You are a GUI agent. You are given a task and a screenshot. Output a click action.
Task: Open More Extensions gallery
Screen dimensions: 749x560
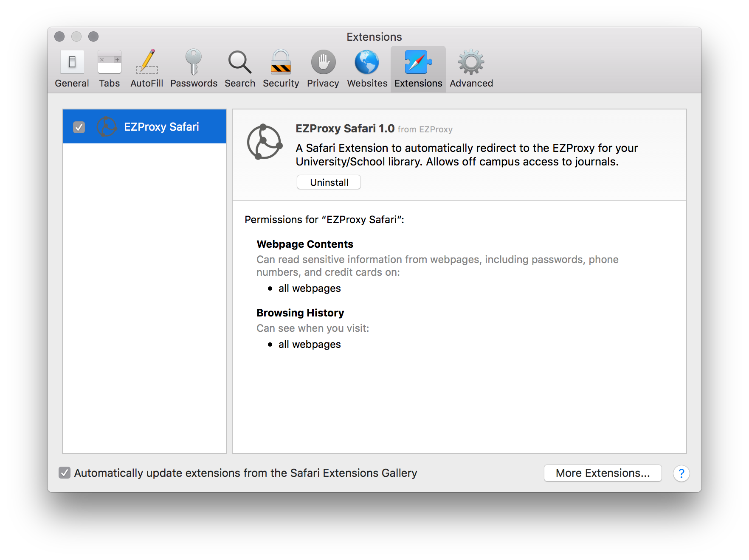pyautogui.click(x=603, y=473)
